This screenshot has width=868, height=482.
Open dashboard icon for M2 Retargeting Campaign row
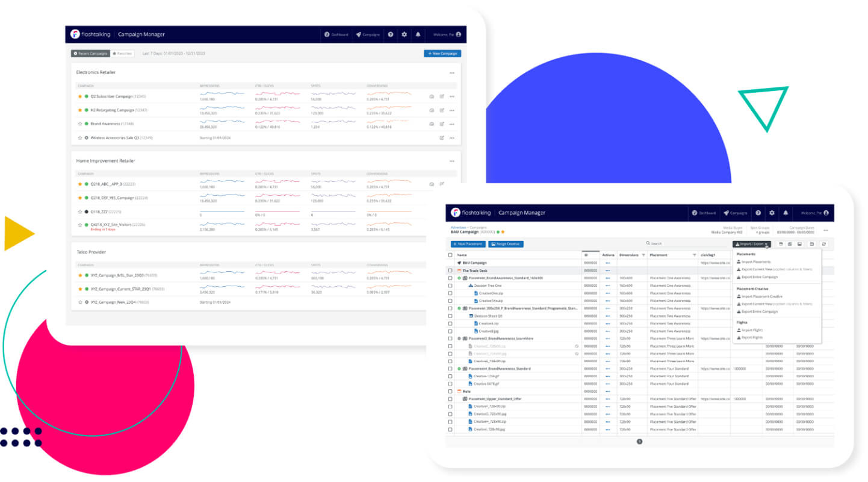432,110
